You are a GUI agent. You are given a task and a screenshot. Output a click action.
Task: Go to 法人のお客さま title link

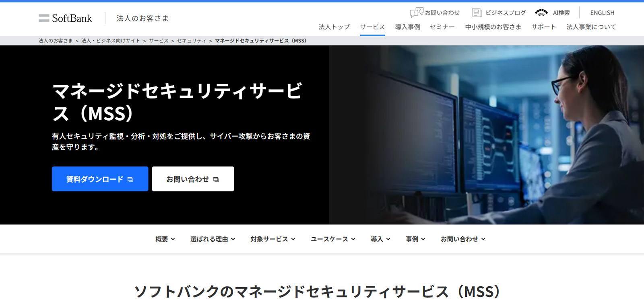tap(142, 18)
